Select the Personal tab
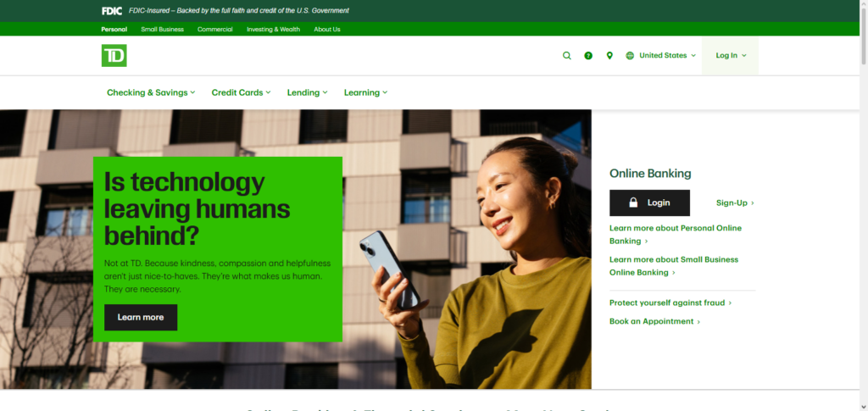The height and width of the screenshot is (411, 868). [x=114, y=30]
